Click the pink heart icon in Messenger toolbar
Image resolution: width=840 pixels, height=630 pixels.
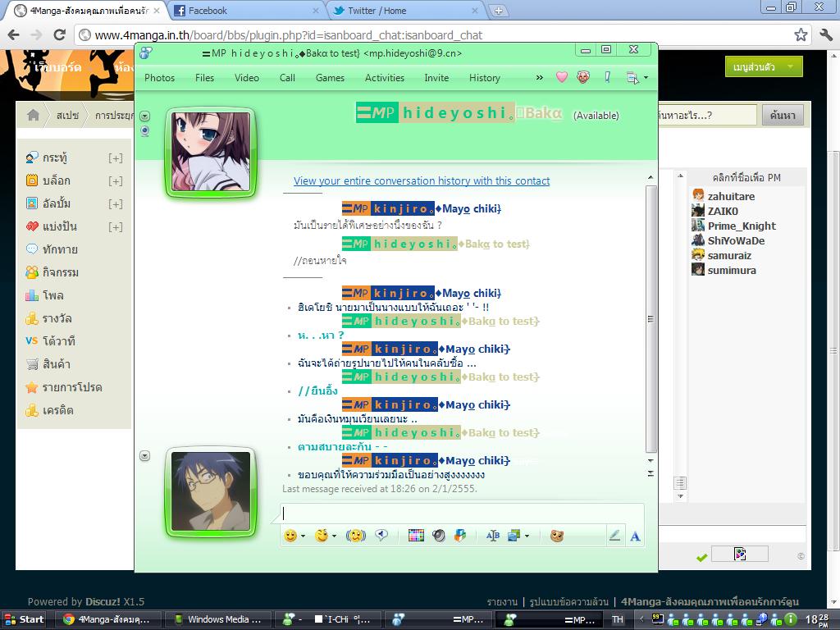561,77
